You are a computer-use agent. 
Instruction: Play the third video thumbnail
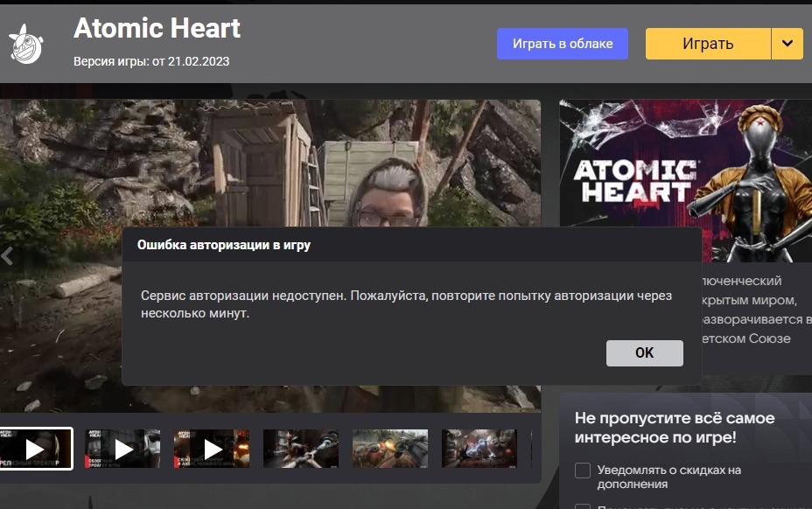click(x=212, y=449)
